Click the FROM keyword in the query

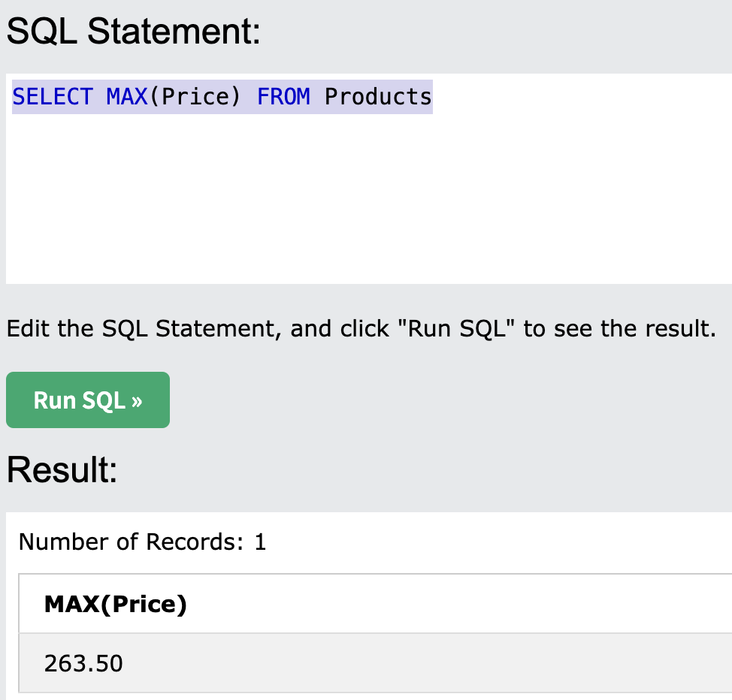click(x=283, y=97)
